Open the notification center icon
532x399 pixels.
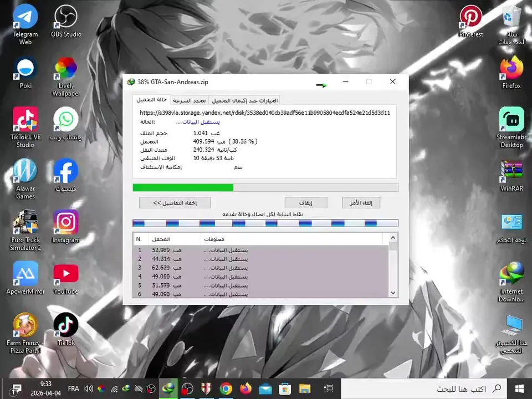[16, 388]
